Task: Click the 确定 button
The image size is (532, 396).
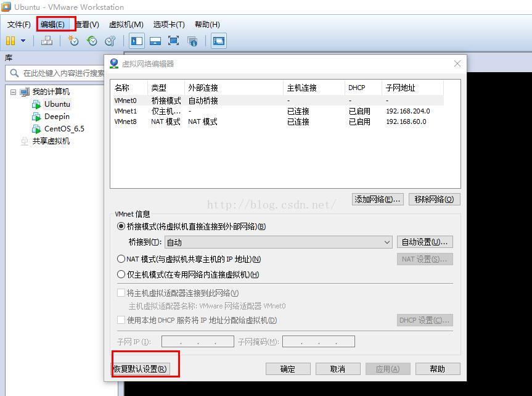Action: [x=288, y=369]
